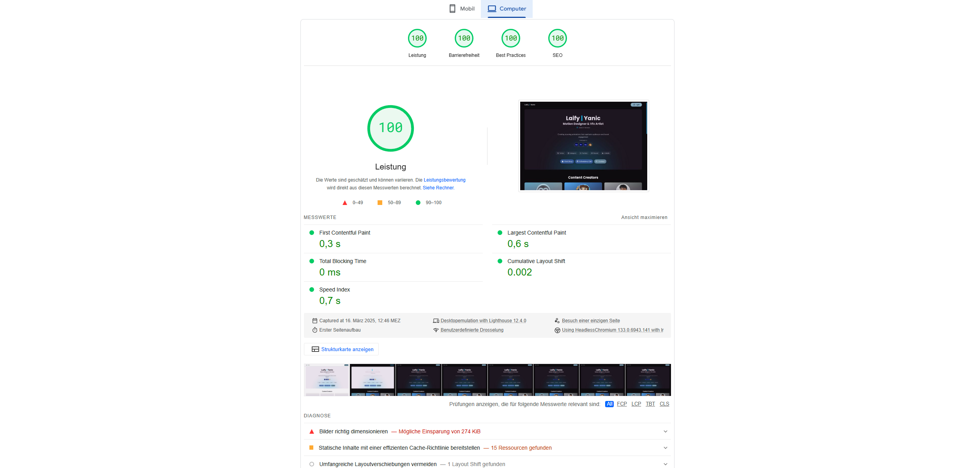980x468 pixels.
Task: Select the All metric filter
Action: pyautogui.click(x=609, y=404)
